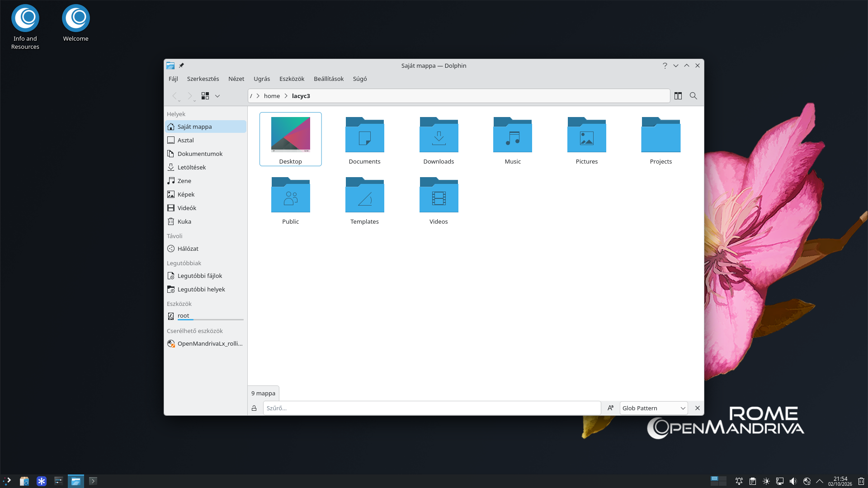Open the Downloads folder icon
This screenshot has width=868, height=488.
439,135
